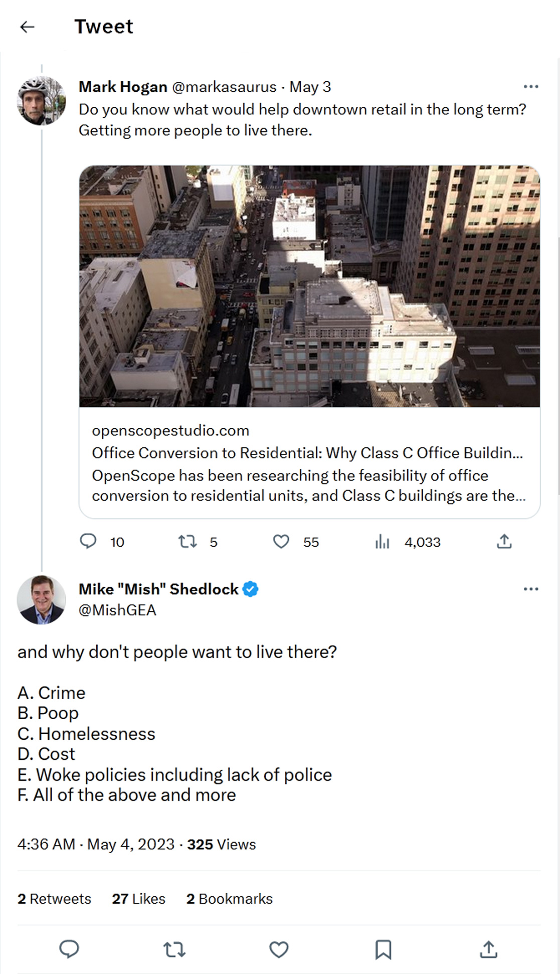Like Mark Hogan's tweet

coord(281,542)
